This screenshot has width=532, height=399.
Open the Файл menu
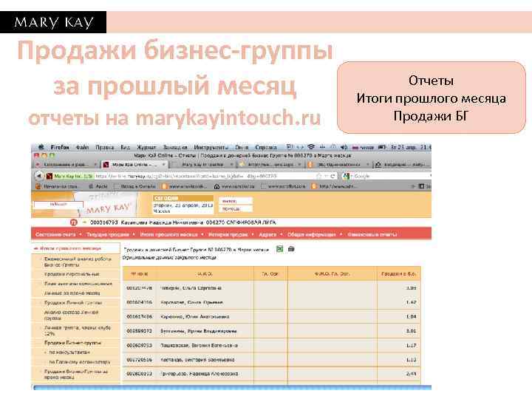tap(82, 147)
